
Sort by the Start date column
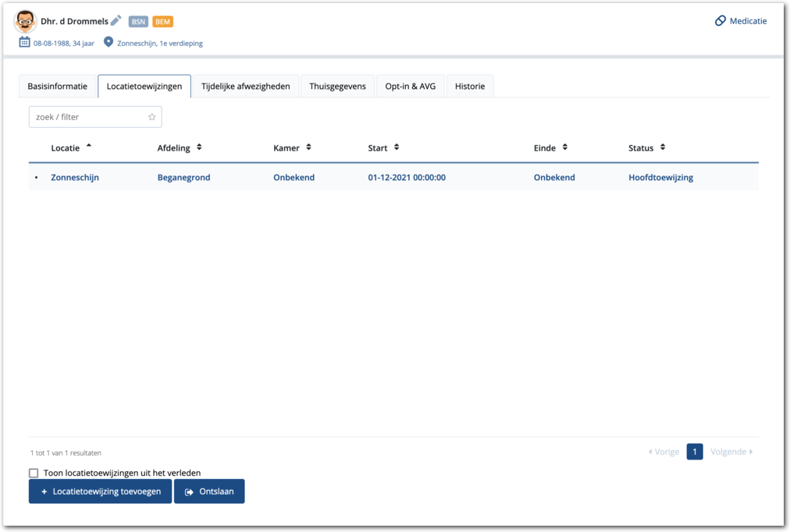coord(397,147)
